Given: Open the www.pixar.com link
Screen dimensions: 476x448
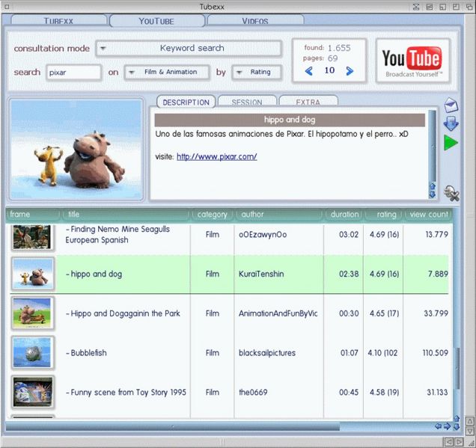Looking at the screenshot, I should coord(216,156).
